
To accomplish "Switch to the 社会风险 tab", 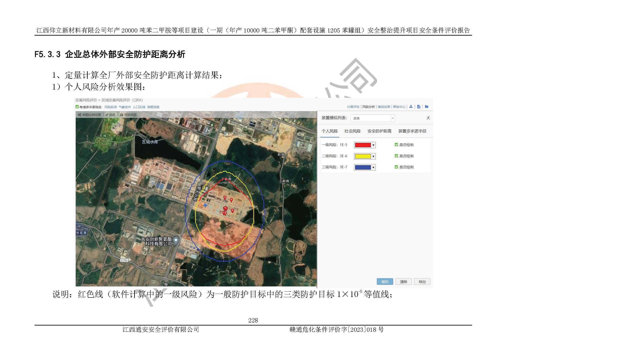I will pos(352,131).
